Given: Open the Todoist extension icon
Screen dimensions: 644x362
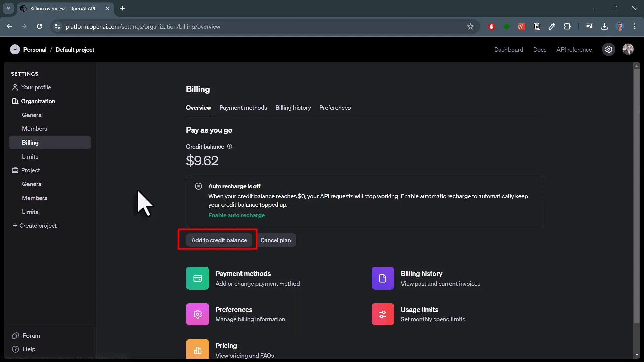Looking at the screenshot, I should [x=522, y=26].
